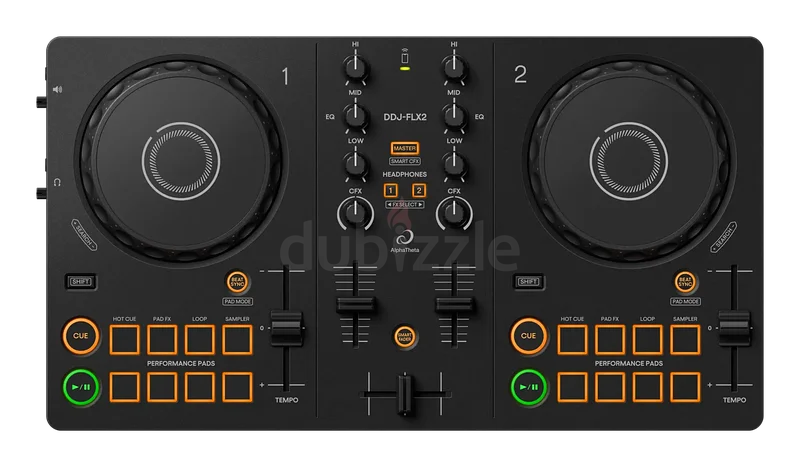Image resolution: width=800 pixels, height=467 pixels.
Task: Enable BEAT SYNC on deck 1
Action: pyautogui.click(x=237, y=282)
